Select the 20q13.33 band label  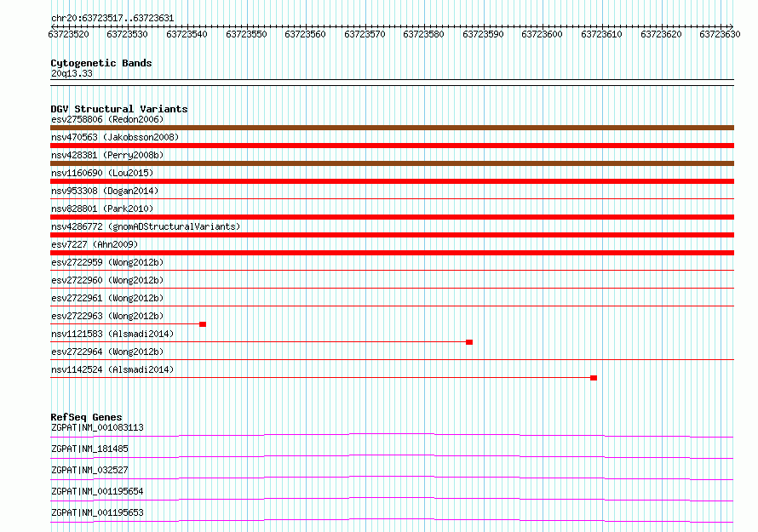(72, 73)
